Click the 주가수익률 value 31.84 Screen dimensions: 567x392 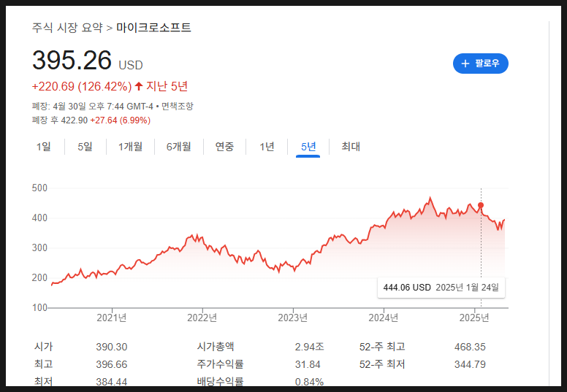(x=308, y=364)
